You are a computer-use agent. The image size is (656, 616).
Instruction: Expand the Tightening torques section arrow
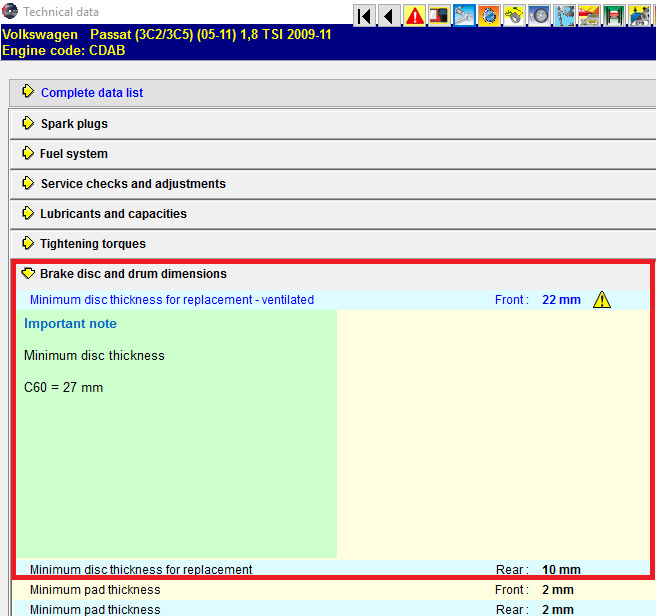click(28, 243)
